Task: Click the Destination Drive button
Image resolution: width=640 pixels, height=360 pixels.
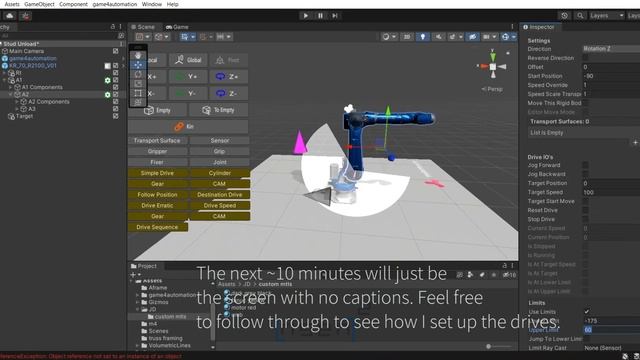Action: tap(220, 195)
